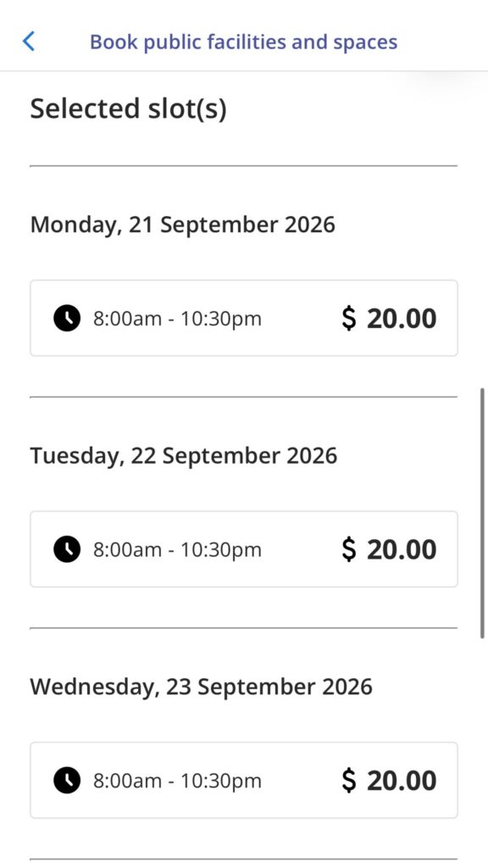Click clock icon in Monday slot
The width and height of the screenshot is (488, 868).
67,319
